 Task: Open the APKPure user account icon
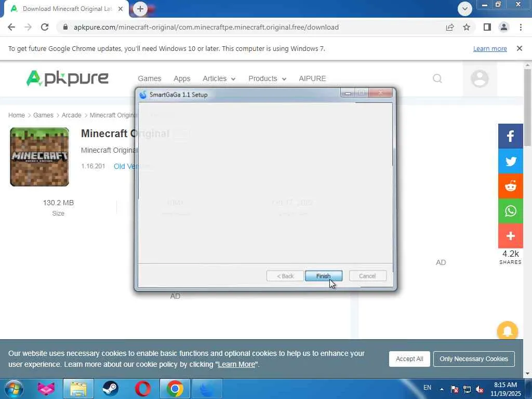coord(480,79)
